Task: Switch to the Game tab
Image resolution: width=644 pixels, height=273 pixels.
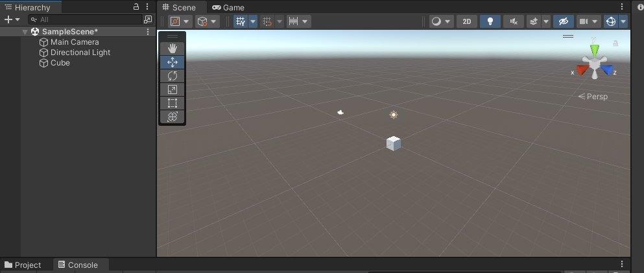Action: pyautogui.click(x=228, y=7)
